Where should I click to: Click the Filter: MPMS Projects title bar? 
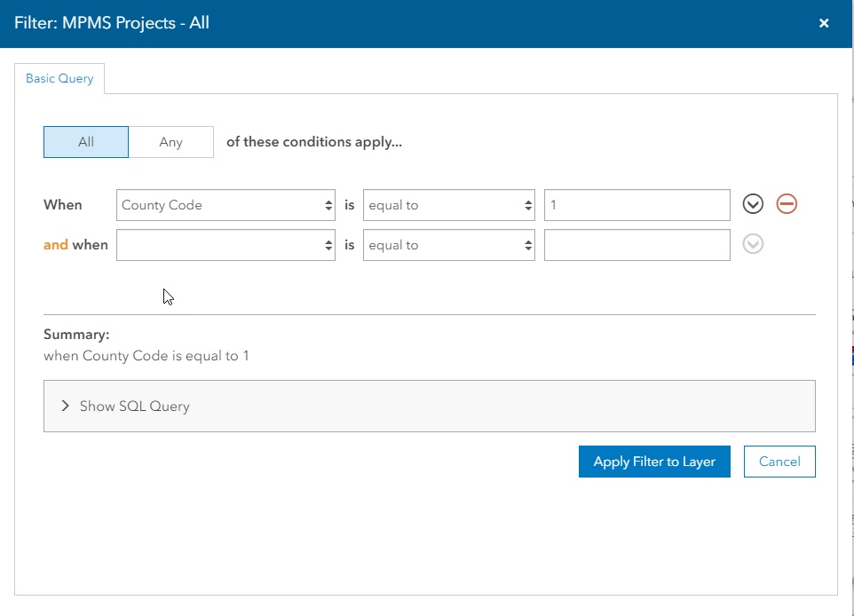[x=426, y=23]
